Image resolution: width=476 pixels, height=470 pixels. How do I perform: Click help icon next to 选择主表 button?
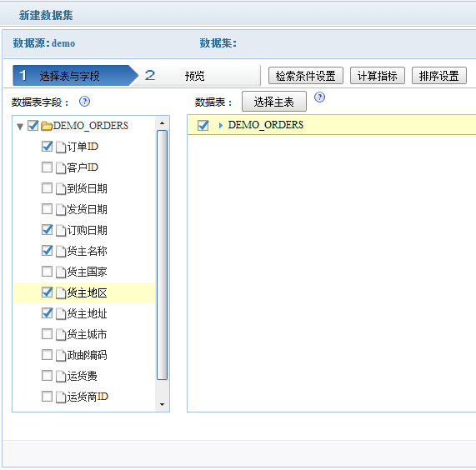(x=319, y=97)
